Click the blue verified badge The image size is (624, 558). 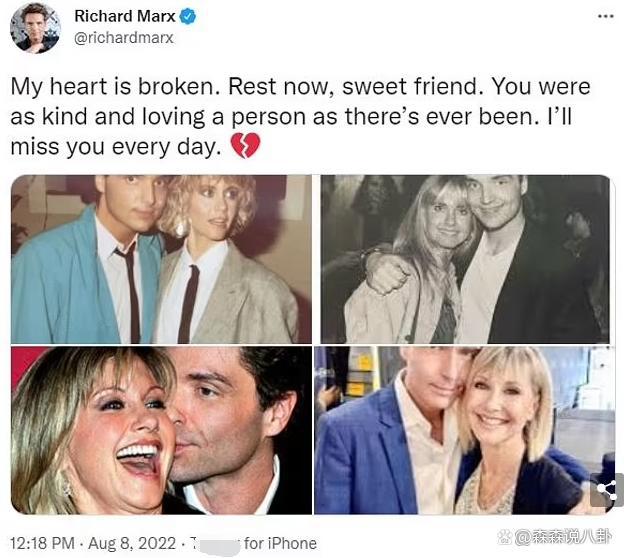[188, 17]
